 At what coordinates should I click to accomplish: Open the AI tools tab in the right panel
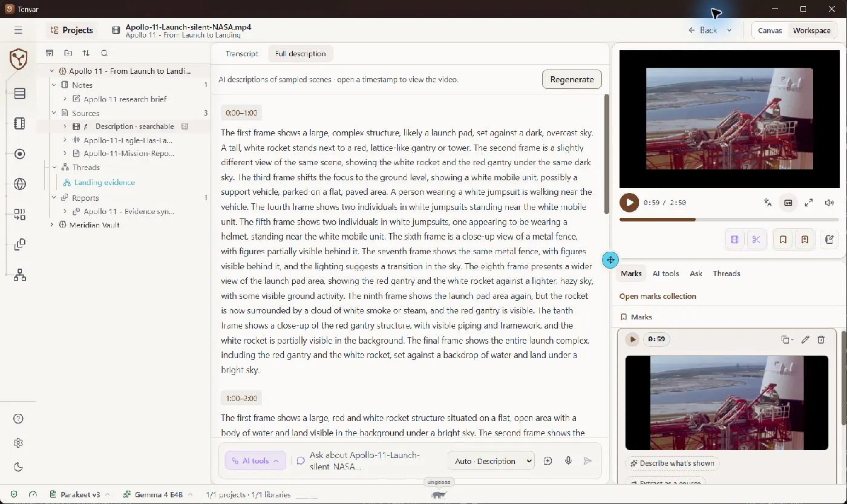[665, 273]
